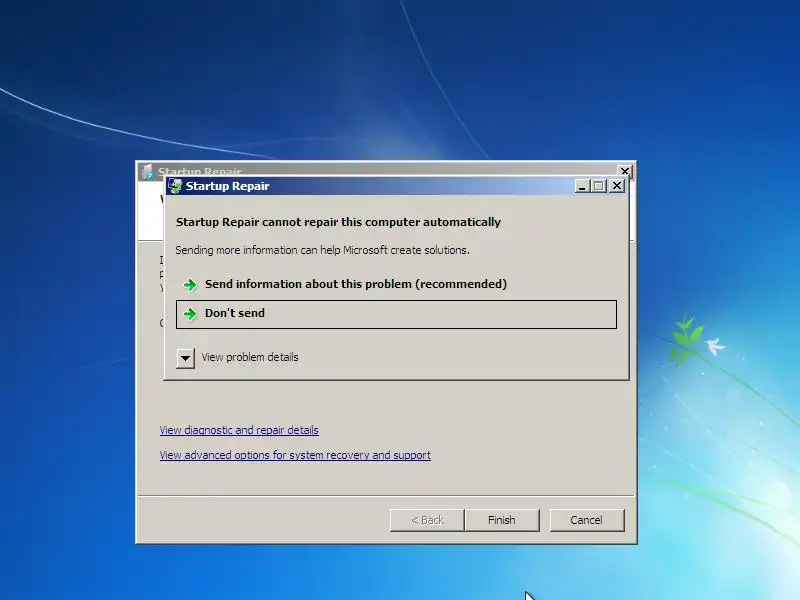Select the Don't send option
Screen dimensions: 800x600
tap(396, 314)
